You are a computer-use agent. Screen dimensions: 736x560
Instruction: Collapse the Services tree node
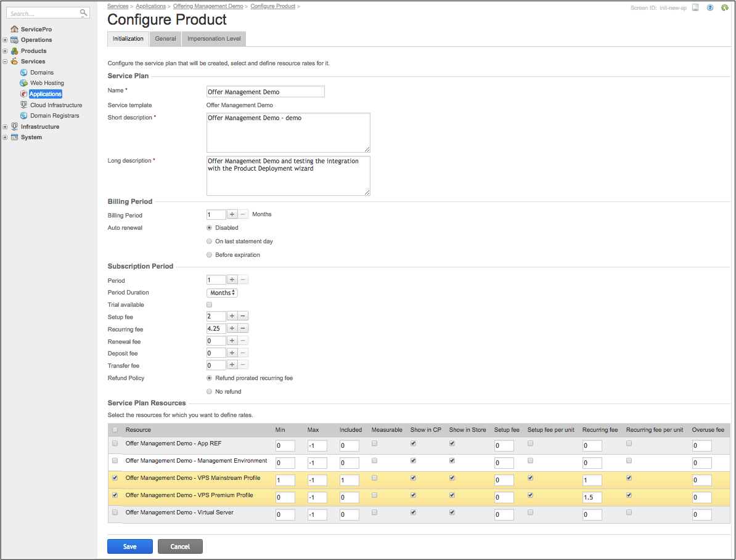click(5, 62)
